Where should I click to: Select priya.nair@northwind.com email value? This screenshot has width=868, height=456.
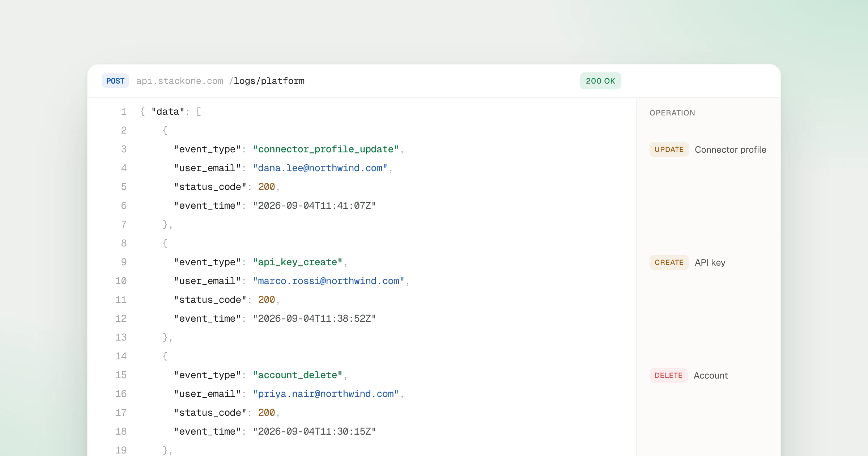326,394
